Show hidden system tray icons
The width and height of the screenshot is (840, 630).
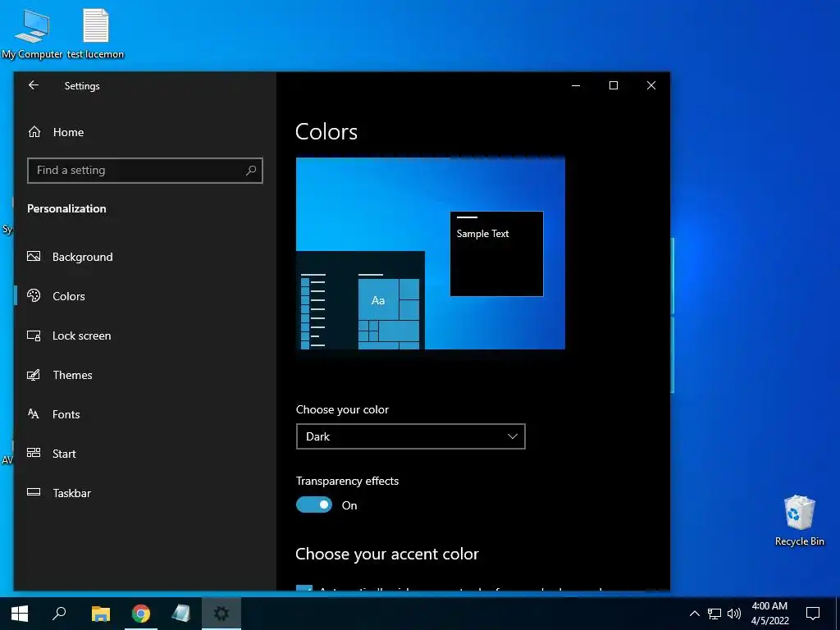694,614
